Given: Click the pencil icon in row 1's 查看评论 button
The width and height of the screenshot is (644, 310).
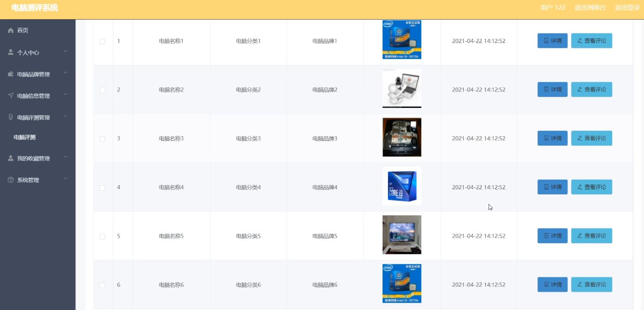Looking at the screenshot, I should click(580, 41).
